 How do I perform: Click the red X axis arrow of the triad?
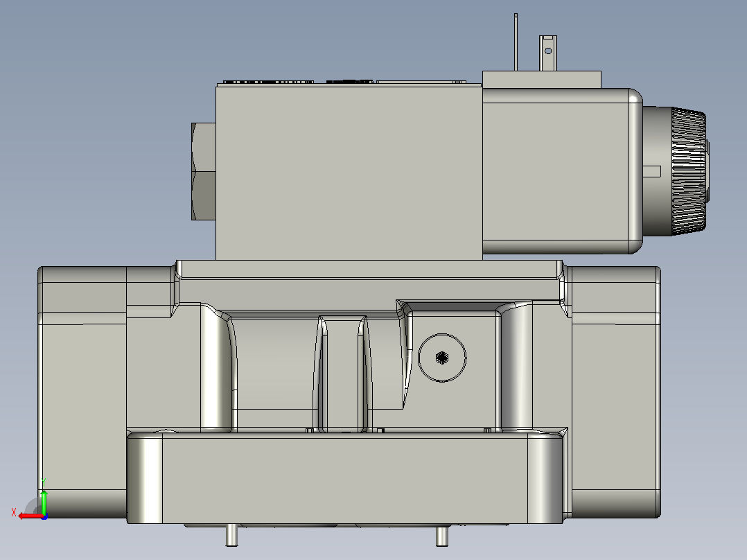30,516
